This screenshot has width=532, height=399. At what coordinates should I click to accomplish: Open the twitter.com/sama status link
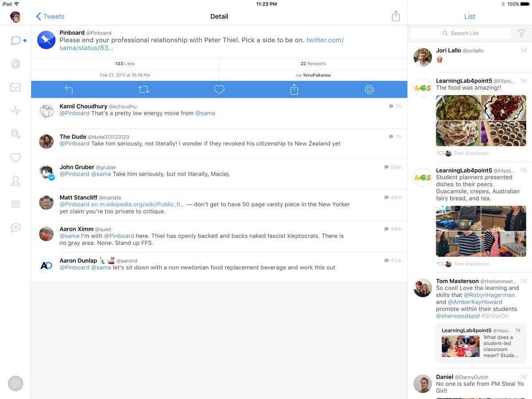click(x=202, y=43)
